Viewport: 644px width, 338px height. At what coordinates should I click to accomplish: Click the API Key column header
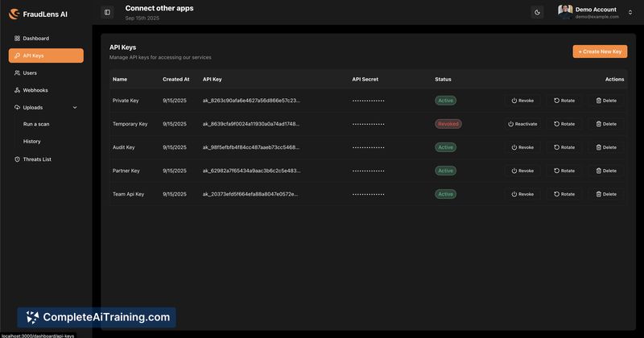point(212,79)
